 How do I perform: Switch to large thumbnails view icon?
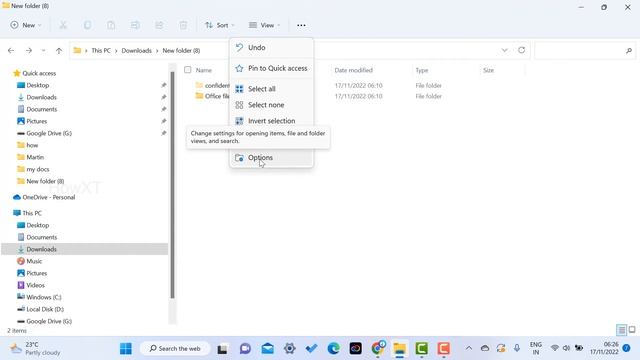point(632,330)
